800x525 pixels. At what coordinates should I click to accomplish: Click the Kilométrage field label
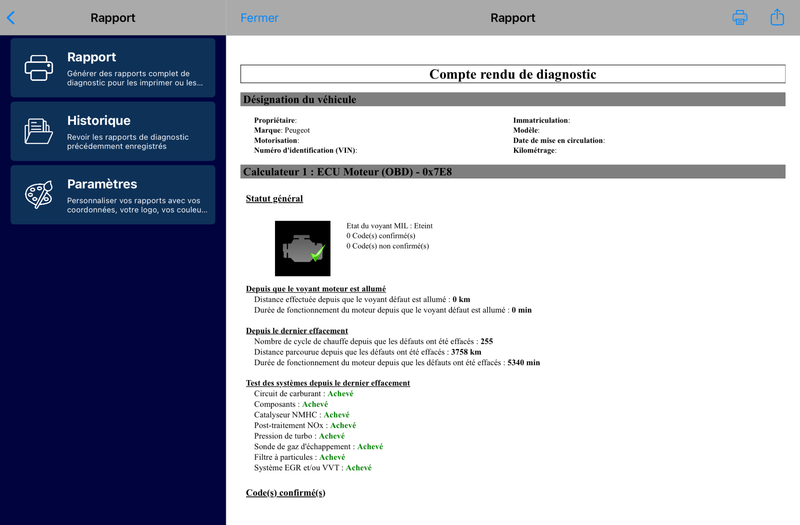tap(535, 150)
